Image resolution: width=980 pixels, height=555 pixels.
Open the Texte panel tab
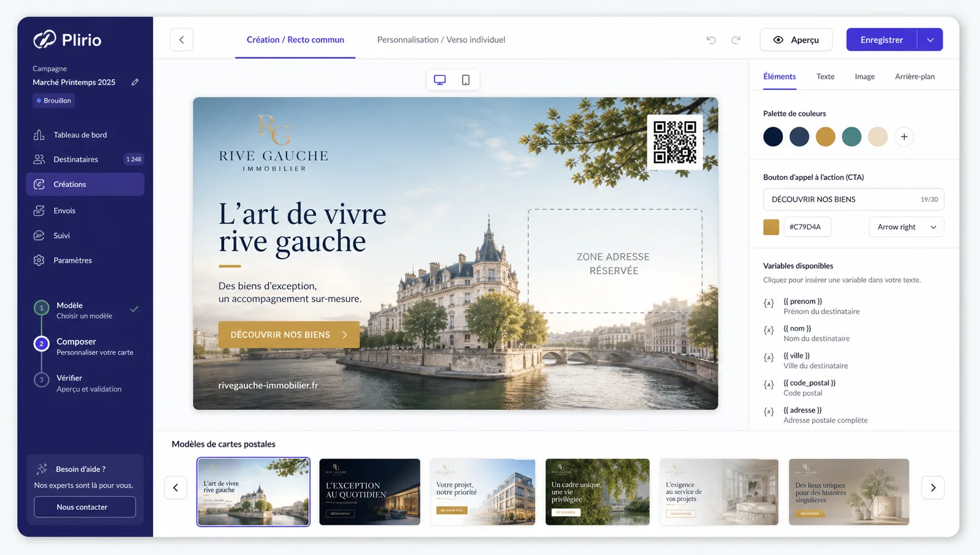[x=825, y=77]
